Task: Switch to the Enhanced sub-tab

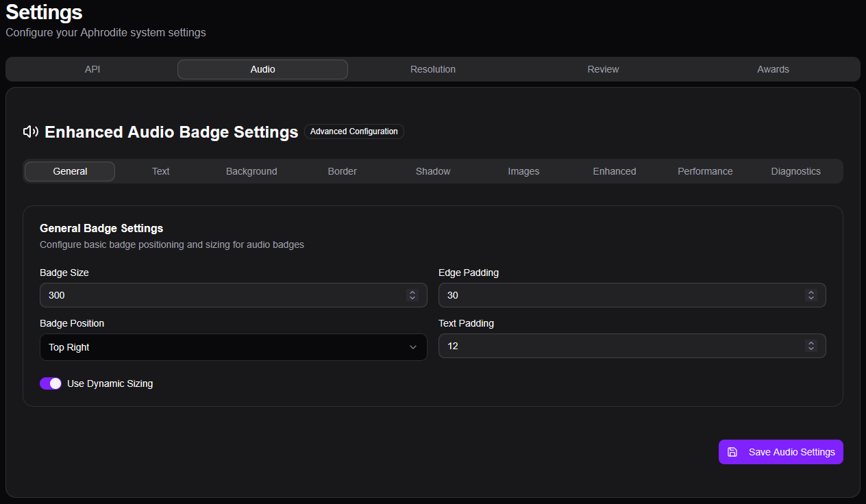Action: [615, 171]
